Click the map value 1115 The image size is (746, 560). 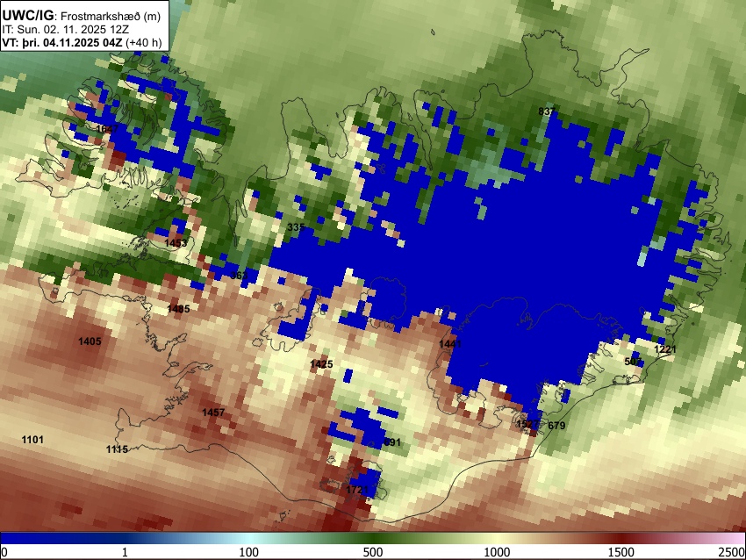[117, 449]
